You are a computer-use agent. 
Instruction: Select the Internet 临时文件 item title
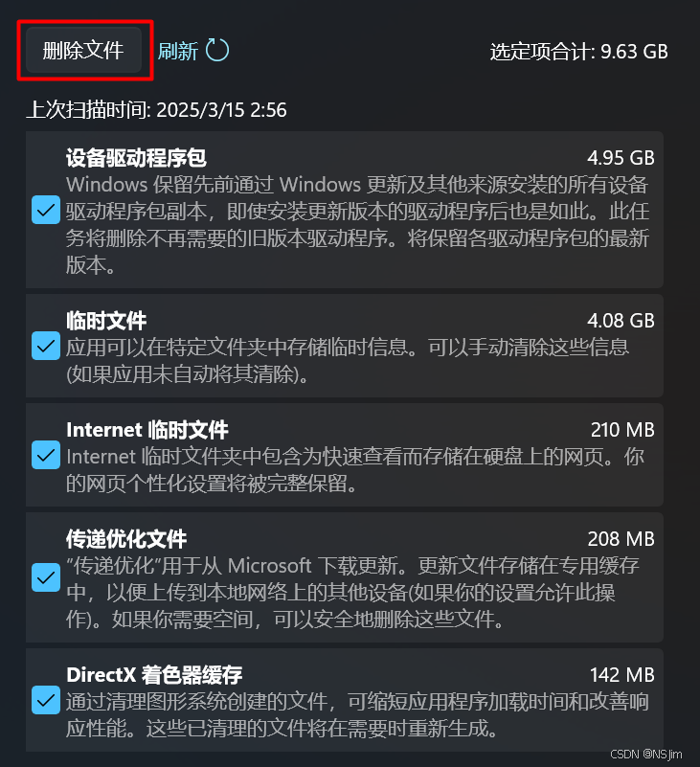(147, 430)
